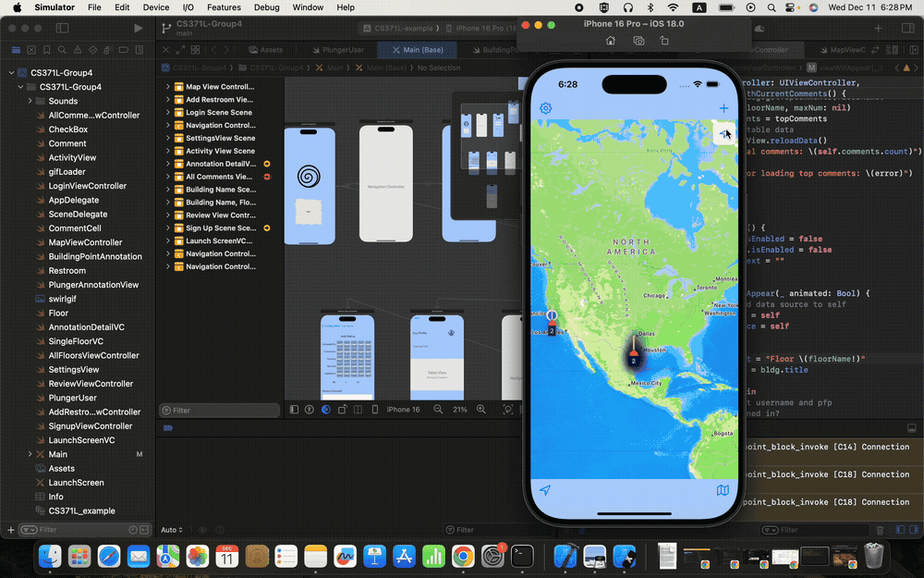This screenshot has width=924, height=578.
Task: Toggle the document outline in storyboard
Action: (294, 410)
